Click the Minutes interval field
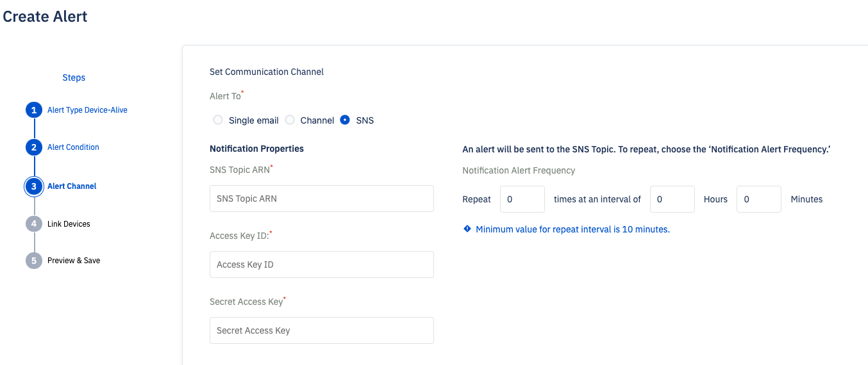Image resolution: width=868 pixels, height=365 pixels. 759,199
